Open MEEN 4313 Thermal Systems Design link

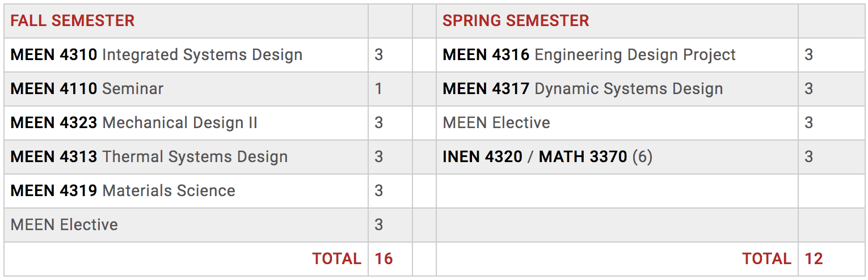point(54,157)
